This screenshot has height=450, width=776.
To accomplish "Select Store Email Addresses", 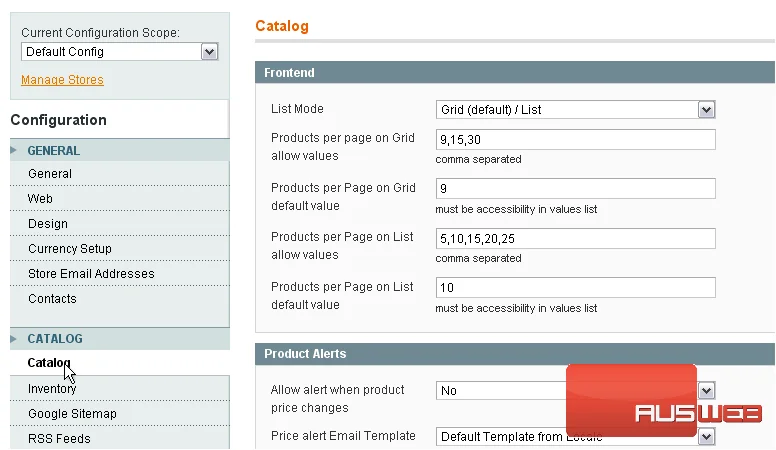I will (x=120, y=274).
